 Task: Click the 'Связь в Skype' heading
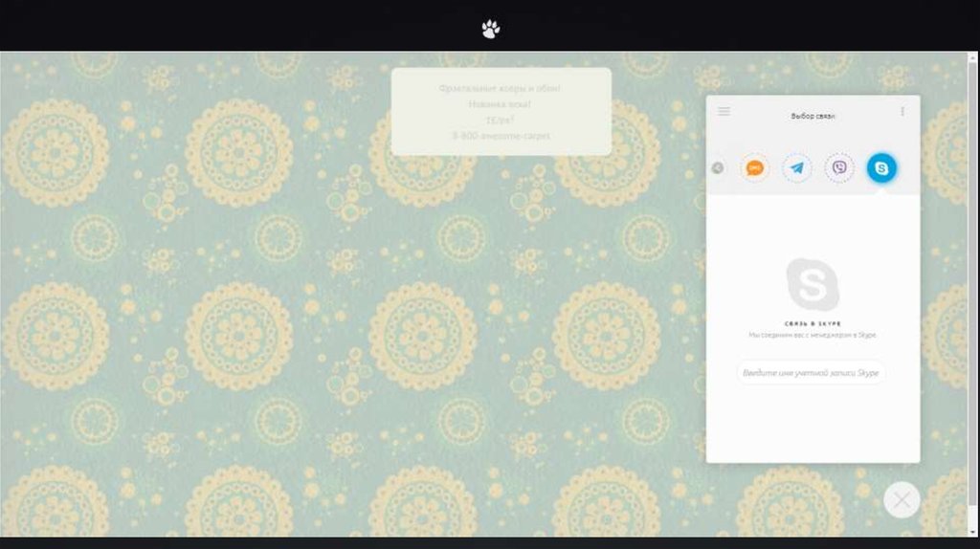point(813,324)
